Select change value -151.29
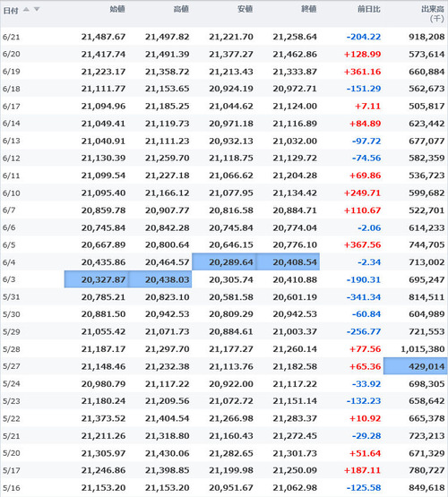Screen dimensions: 448x497 click(364, 89)
